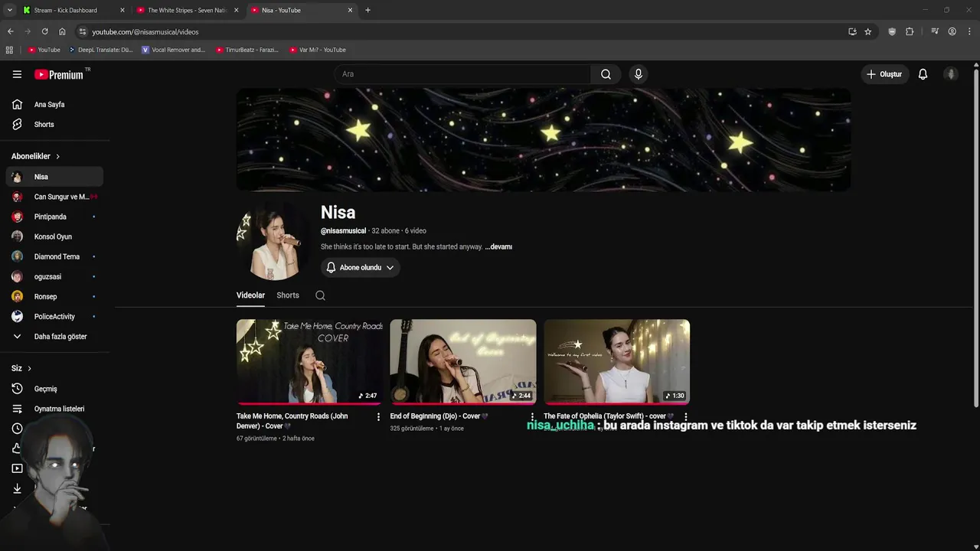Open oguzsasi subscription channel

(54, 276)
